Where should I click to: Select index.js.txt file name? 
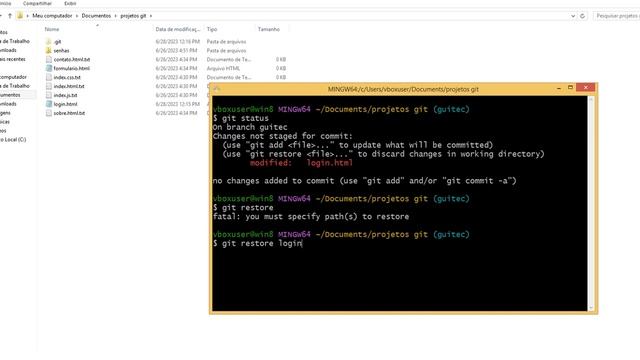tap(65, 96)
